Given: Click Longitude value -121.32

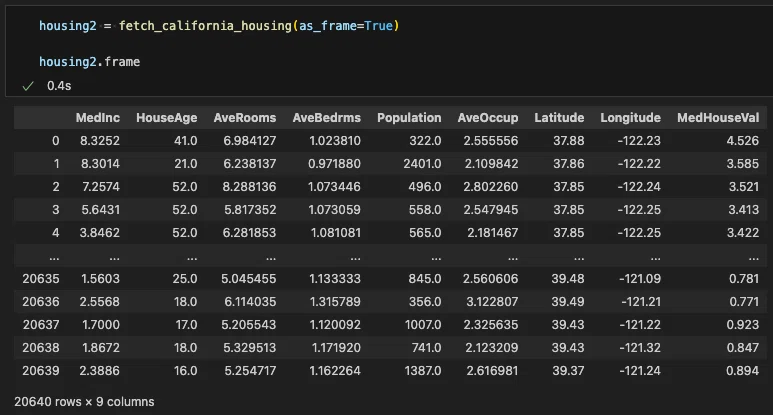Looking at the screenshot, I should [640, 347].
